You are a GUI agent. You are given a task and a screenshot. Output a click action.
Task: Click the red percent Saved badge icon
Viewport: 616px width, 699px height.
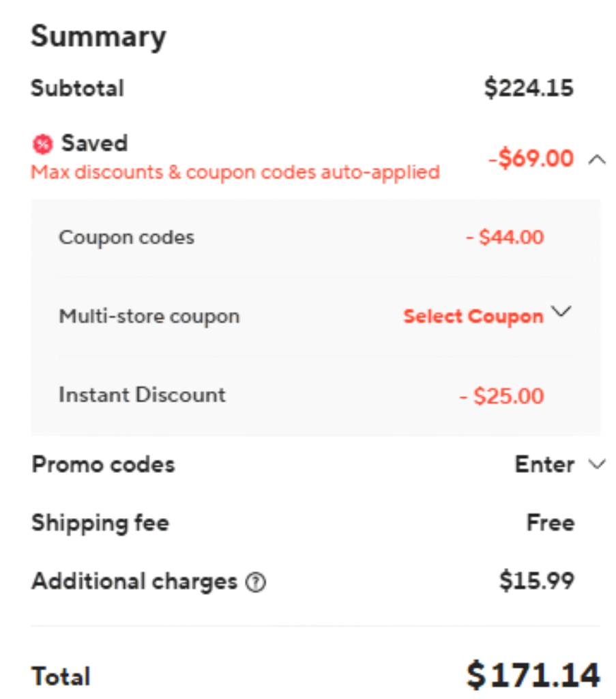pos(42,144)
